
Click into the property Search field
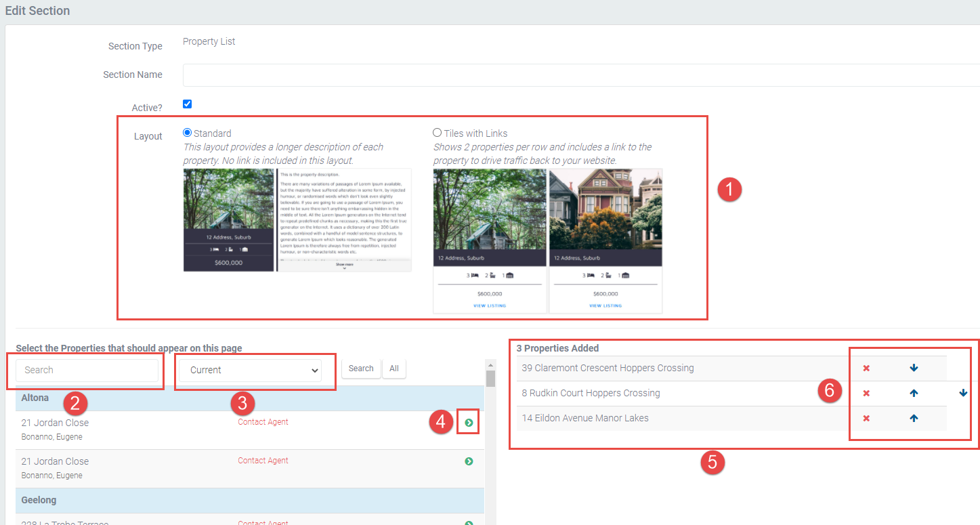pyautogui.click(x=87, y=371)
